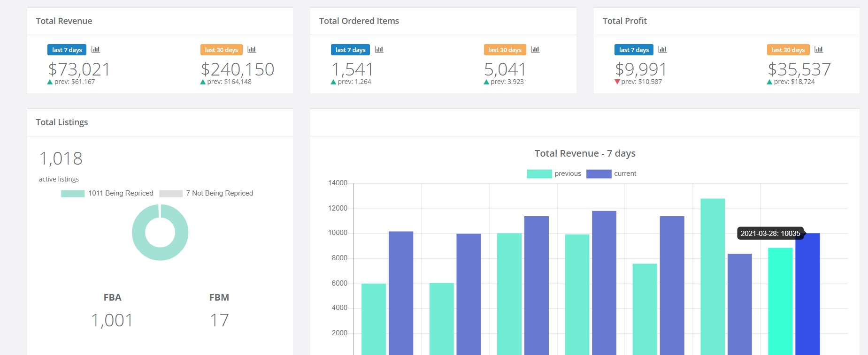Screen dimensions: 868x355
Task: Click the 'Total Ordered Items' panel heading
Action: click(x=359, y=21)
